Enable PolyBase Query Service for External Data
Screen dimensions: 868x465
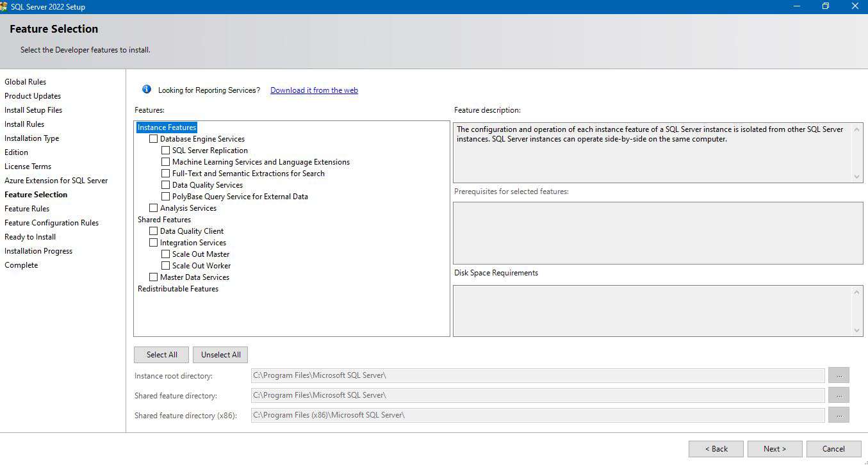point(165,197)
